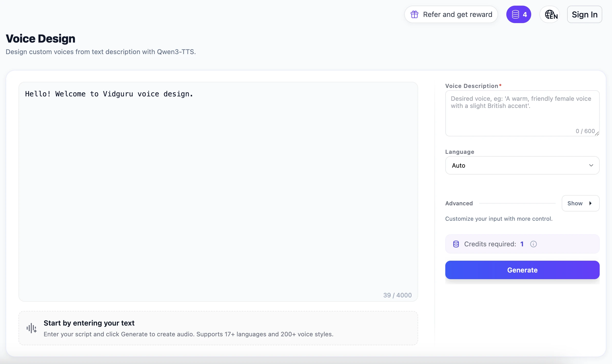This screenshot has height=364, width=612.
Task: Expand Advanced options with Show button
Action: [580, 203]
